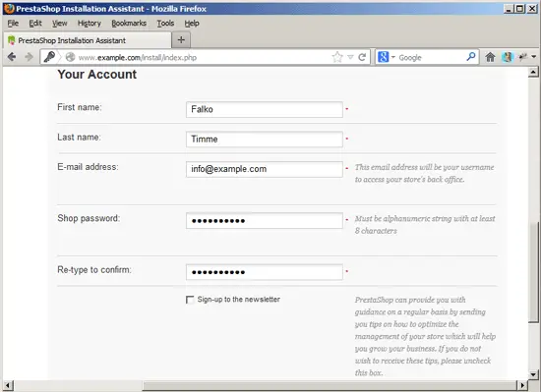The height and width of the screenshot is (392, 541).
Task: Focus the Re-type to confirm field
Action: coord(265,272)
